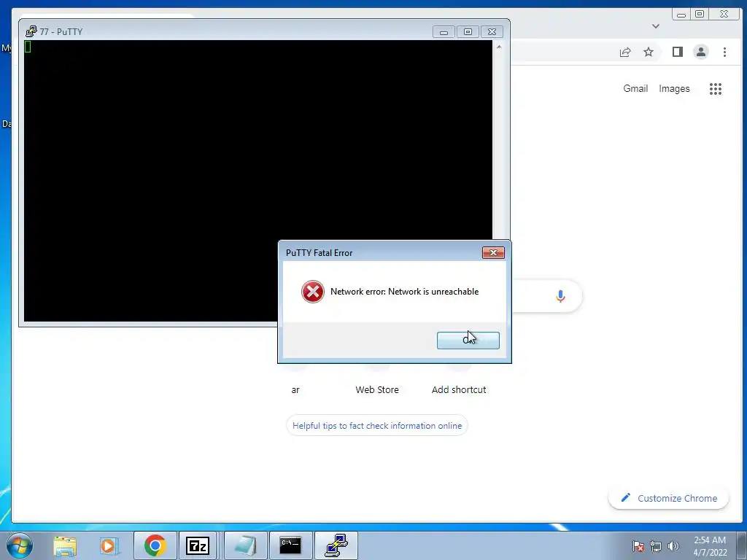The width and height of the screenshot is (747, 560).
Task: Click 'Network error: Network is unreachable' text
Action: tap(404, 292)
